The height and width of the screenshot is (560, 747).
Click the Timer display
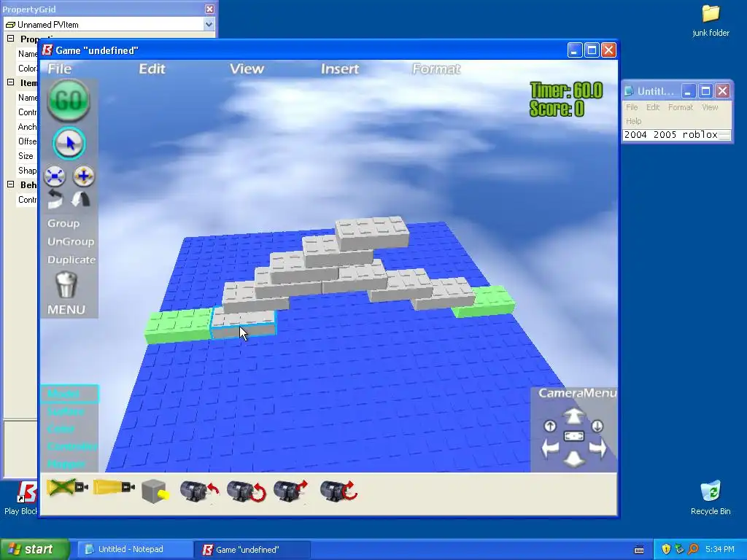tap(566, 90)
